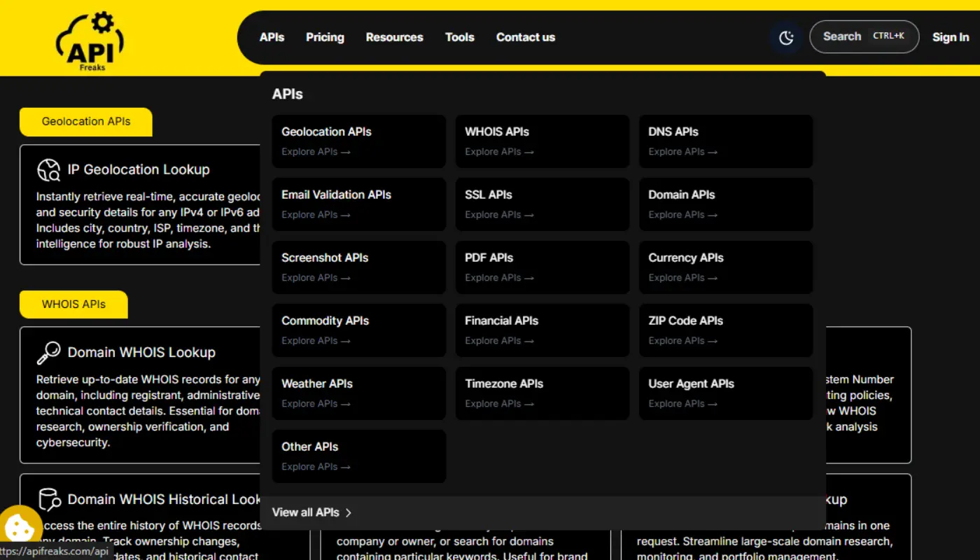980x560 pixels.
Task: Click the CTRL+K shortcut badge
Action: tap(888, 36)
